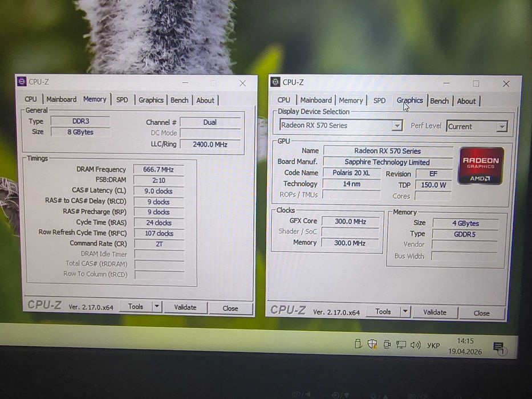The width and height of the screenshot is (532, 399).
Task: Click the Clocks Memory value 300.0 MHz
Action: 350,243
